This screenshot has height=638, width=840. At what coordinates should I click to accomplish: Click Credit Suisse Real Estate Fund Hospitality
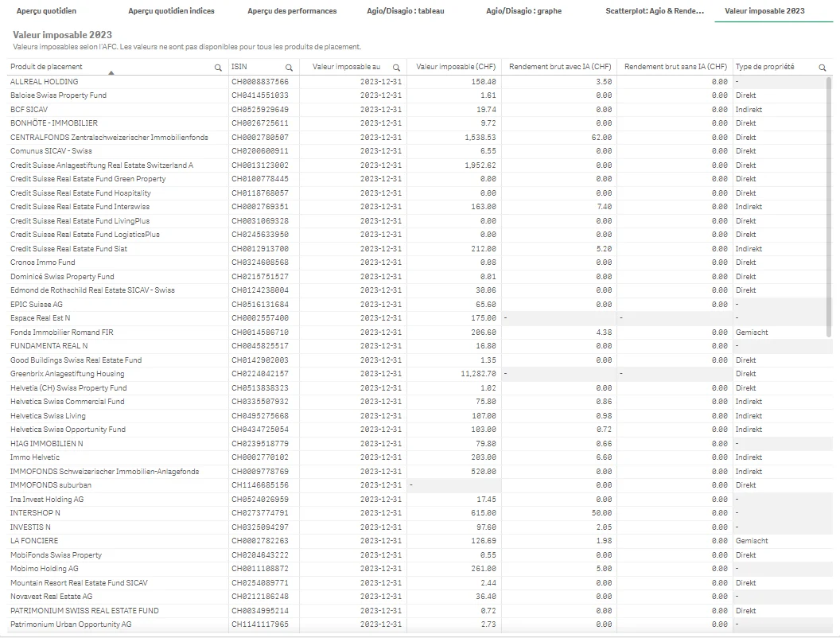(x=80, y=193)
